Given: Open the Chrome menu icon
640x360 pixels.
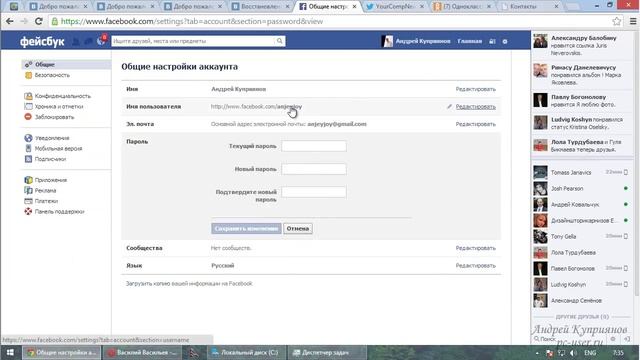Looking at the screenshot, I should [x=633, y=21].
